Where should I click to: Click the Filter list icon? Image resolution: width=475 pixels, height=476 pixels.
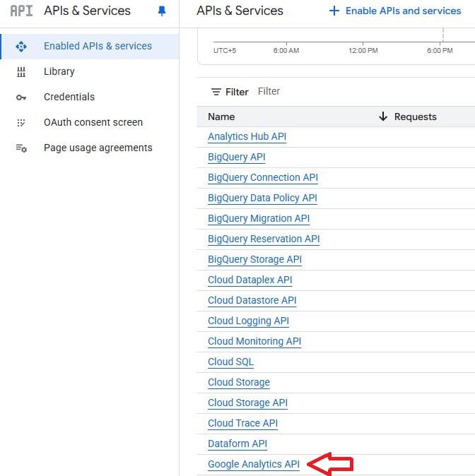pyautogui.click(x=216, y=92)
